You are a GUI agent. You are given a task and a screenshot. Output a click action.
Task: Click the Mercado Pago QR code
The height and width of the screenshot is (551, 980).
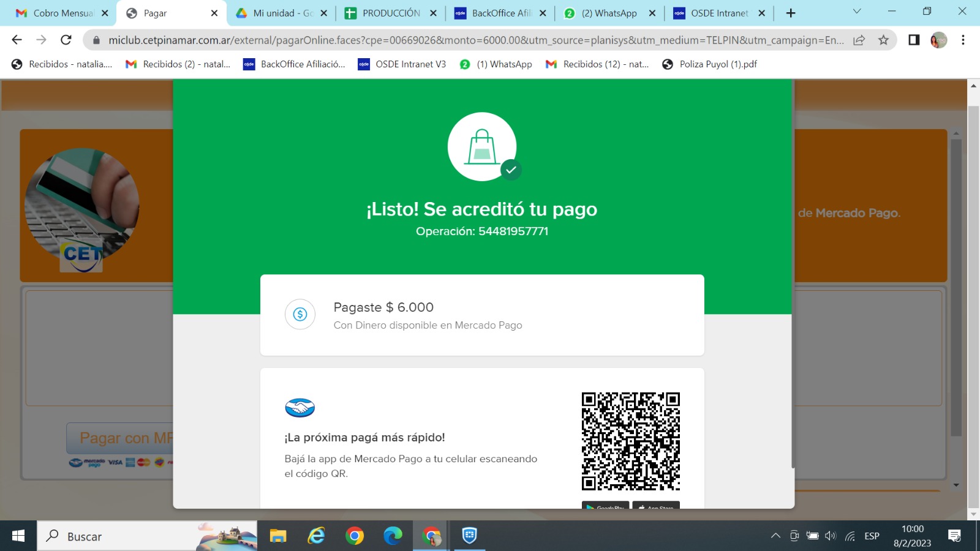[x=630, y=441]
